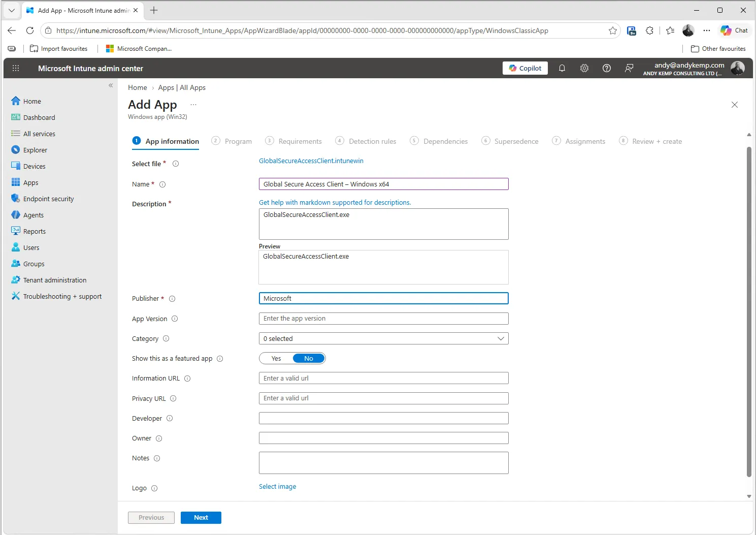Expand the Category dropdown
Screen dimensions: 756x535
(384, 338)
